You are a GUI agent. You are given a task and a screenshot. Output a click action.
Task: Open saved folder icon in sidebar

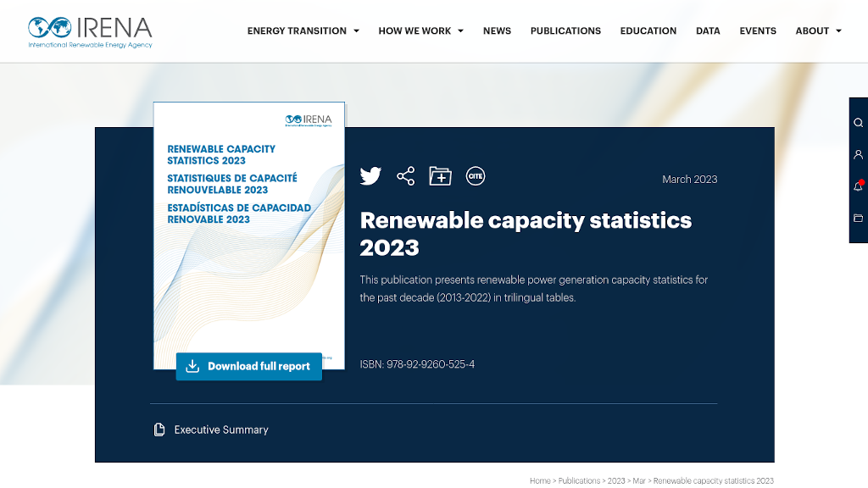858,219
